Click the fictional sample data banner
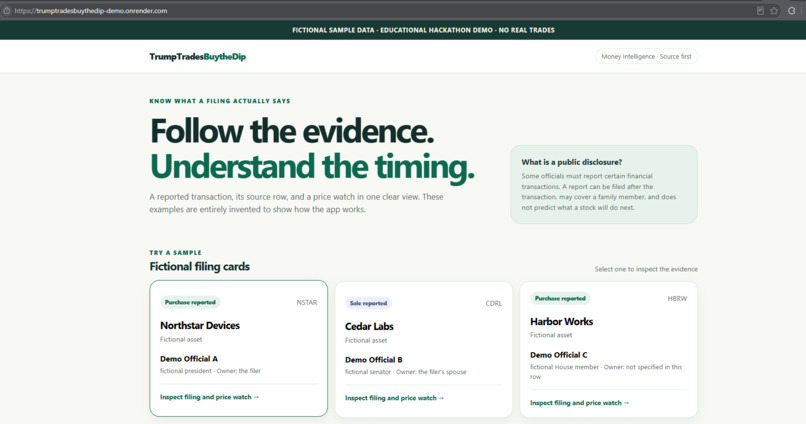Viewport: 806px width, 424px height. 403,30
